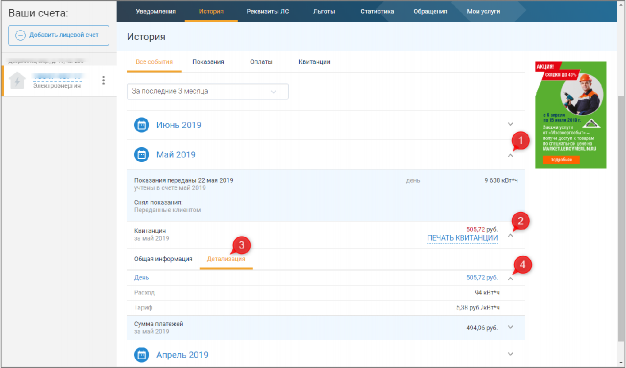Click the 94 кВт*ч Расход value
Image resolution: width=626 pixels, height=368 pixels.
[x=487, y=293]
